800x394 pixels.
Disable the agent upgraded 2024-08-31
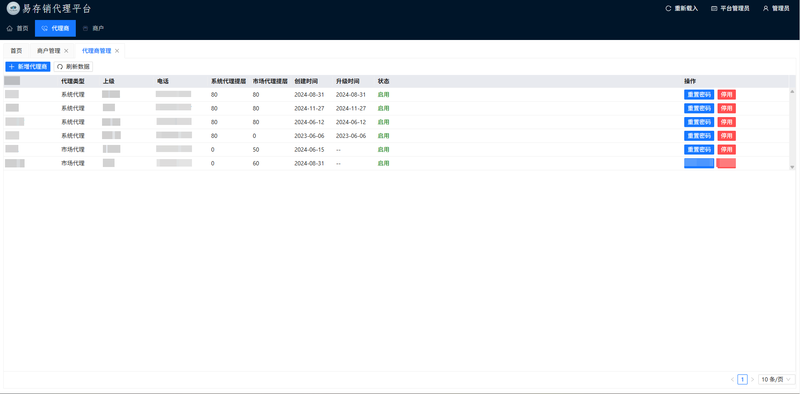pyautogui.click(x=727, y=94)
